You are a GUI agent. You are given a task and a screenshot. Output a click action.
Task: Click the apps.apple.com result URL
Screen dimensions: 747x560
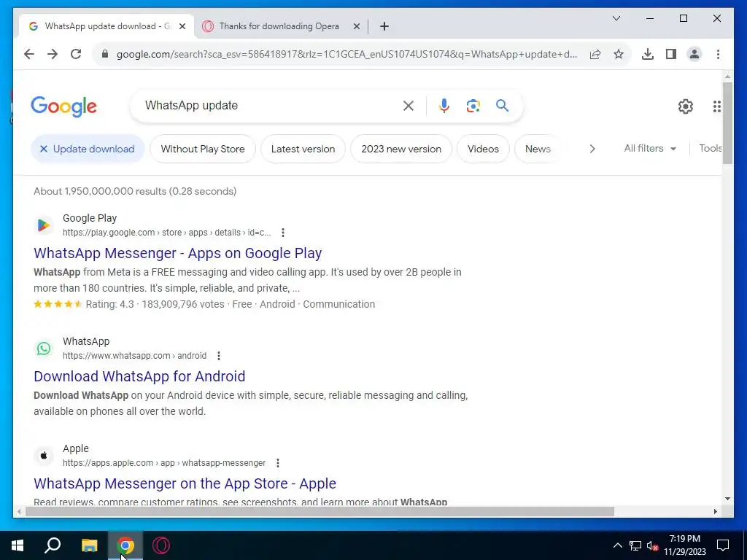point(164,463)
